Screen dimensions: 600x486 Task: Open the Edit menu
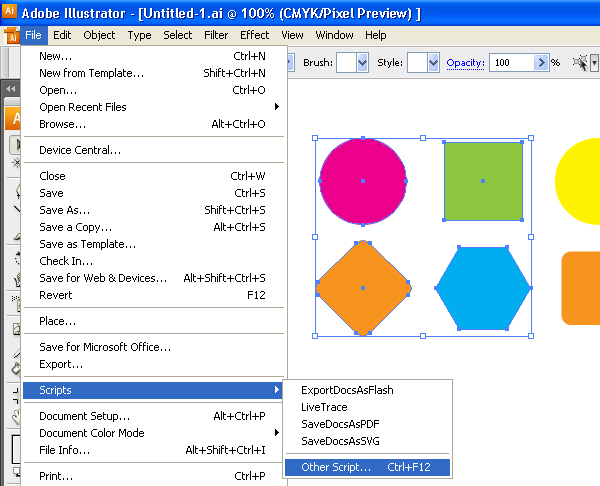(x=62, y=35)
